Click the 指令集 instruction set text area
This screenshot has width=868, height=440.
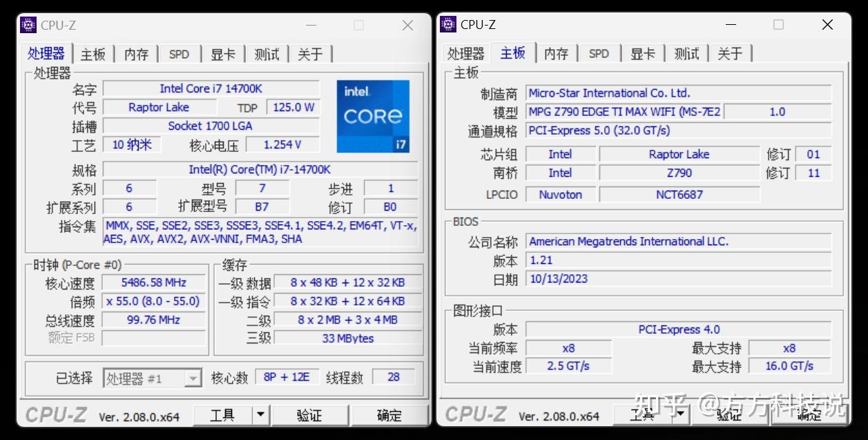[261, 231]
